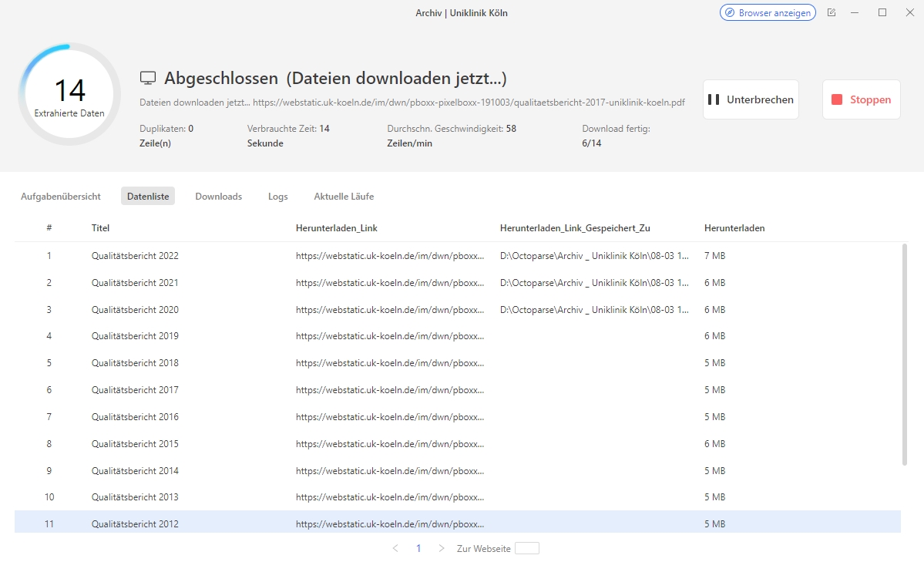Image resolution: width=924 pixels, height=562 pixels.
Task: Select row Qualitätsbericht 2013
Action: coord(457,497)
